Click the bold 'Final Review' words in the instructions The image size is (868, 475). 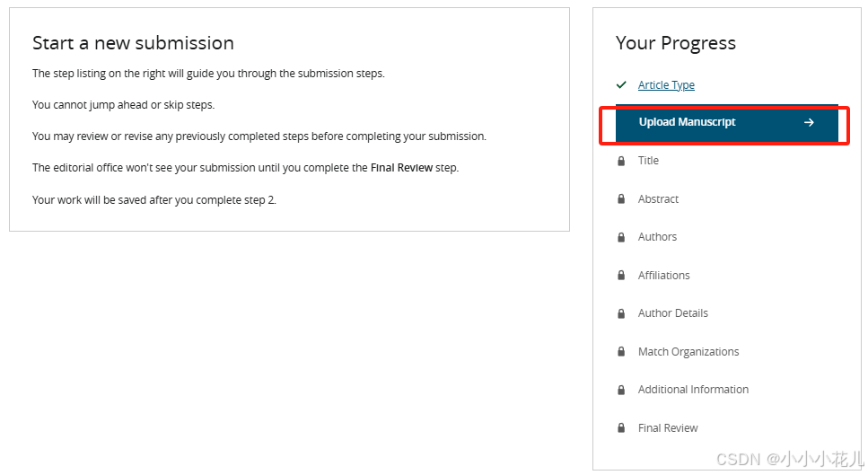pyautogui.click(x=401, y=168)
